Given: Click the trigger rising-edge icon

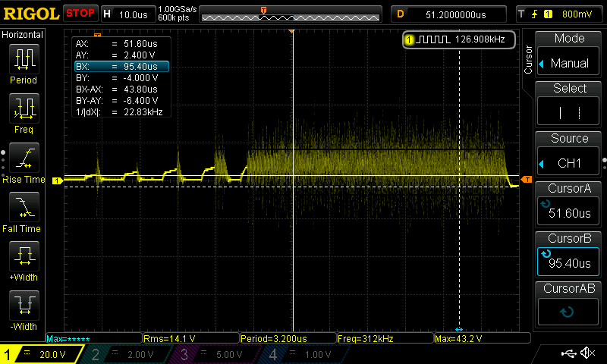Looking at the screenshot, I should [x=535, y=14].
